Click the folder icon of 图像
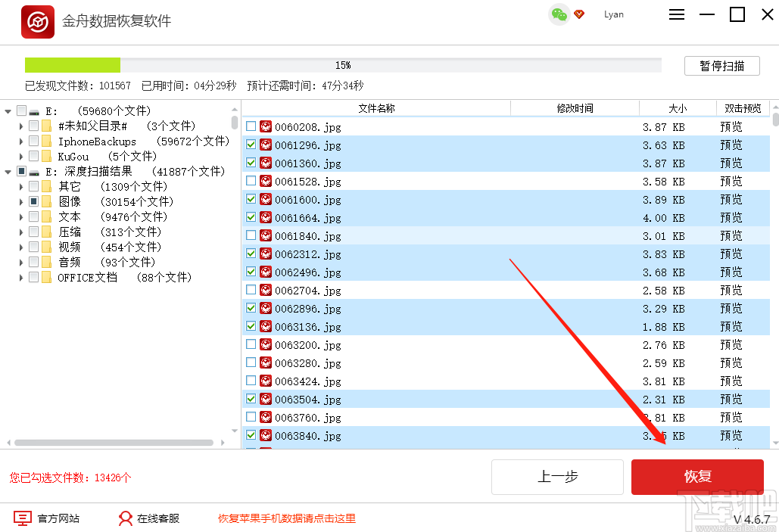 47,201
